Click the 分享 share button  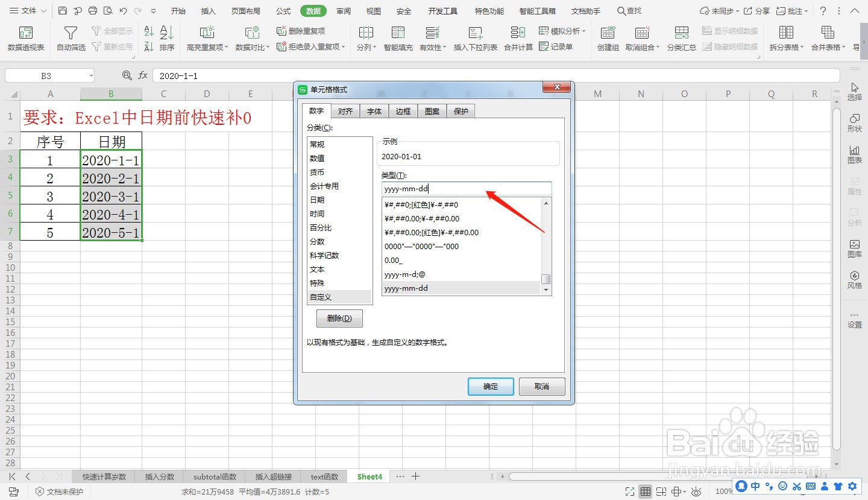(757, 11)
